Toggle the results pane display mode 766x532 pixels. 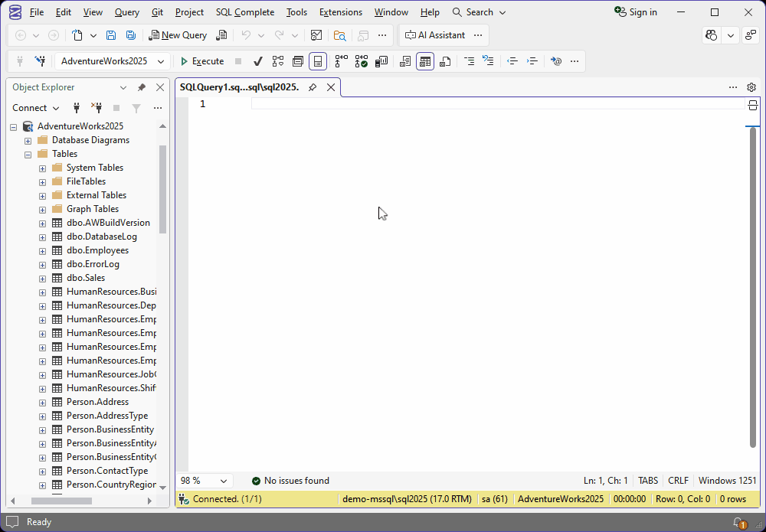(318, 61)
